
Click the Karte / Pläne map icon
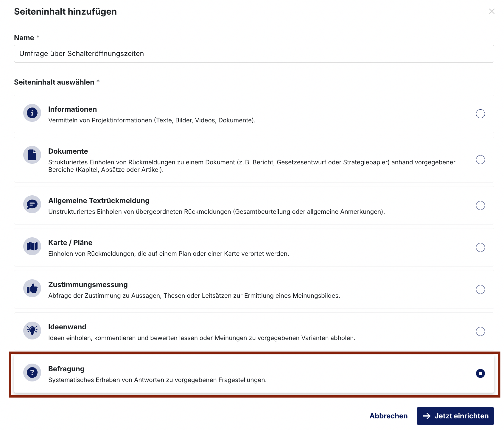[x=32, y=246]
